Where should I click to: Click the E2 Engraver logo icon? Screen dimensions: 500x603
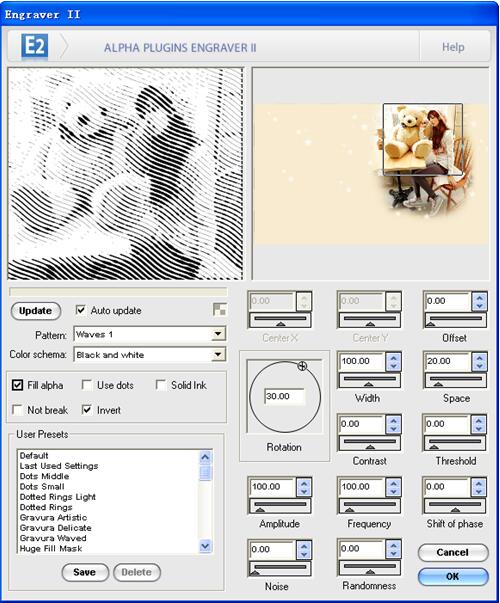point(35,47)
